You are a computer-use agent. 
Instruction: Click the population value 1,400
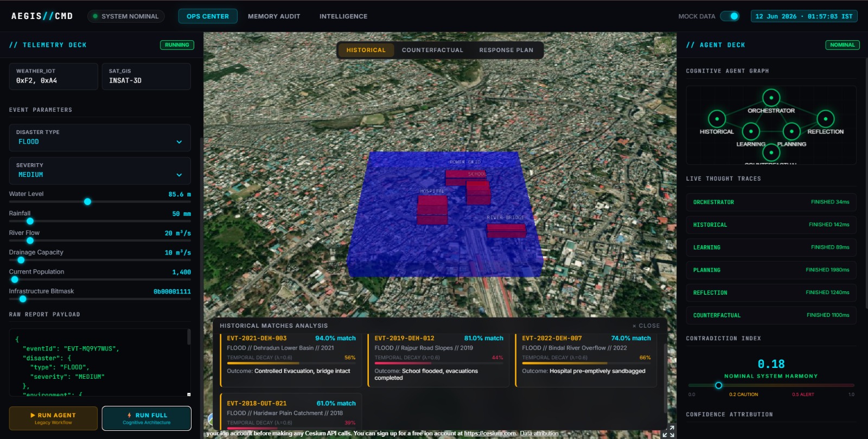coord(182,272)
